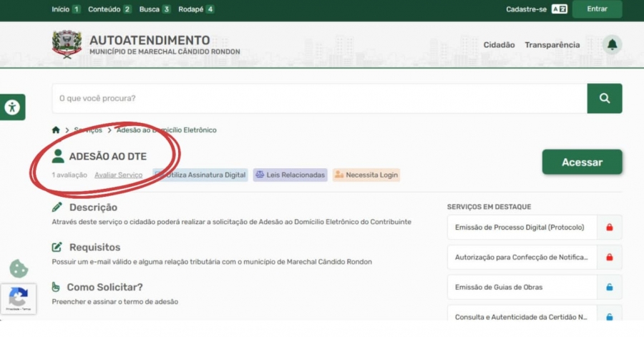Click the municipality coat of arms logo
Viewport: 644px width, 337px height.
67,44
